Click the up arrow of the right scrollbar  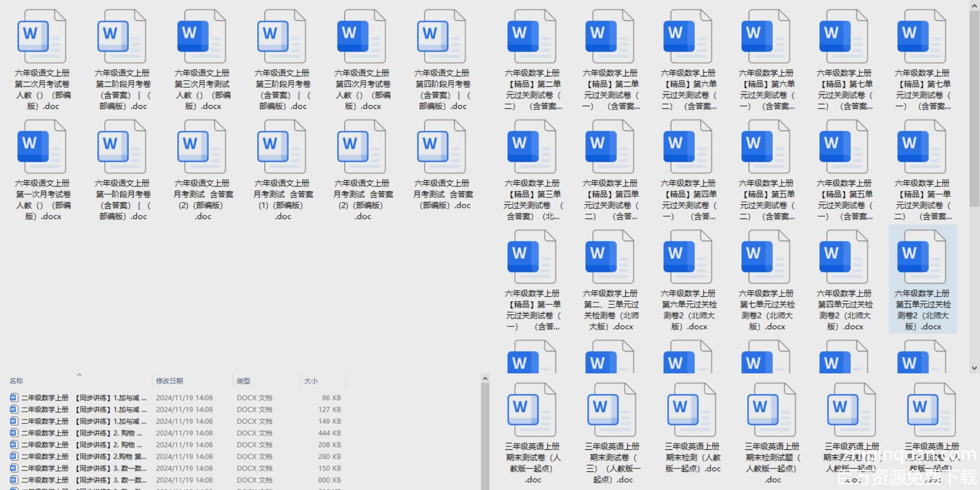coord(974,5)
